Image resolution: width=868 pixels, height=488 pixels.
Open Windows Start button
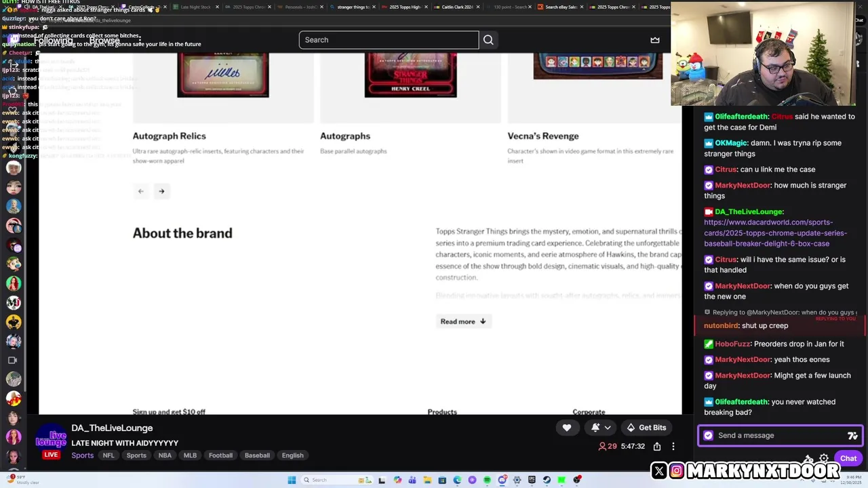click(292, 480)
